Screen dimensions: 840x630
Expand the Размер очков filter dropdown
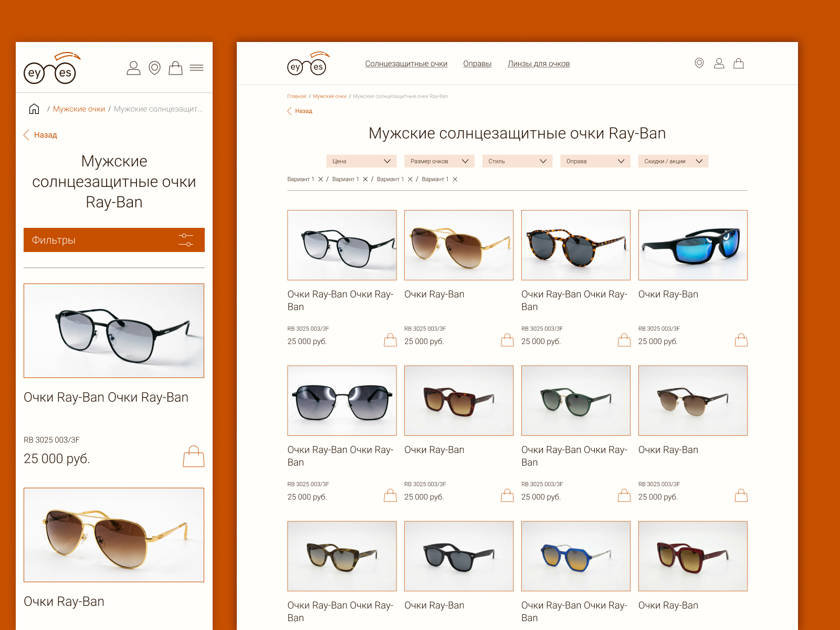pos(439,161)
